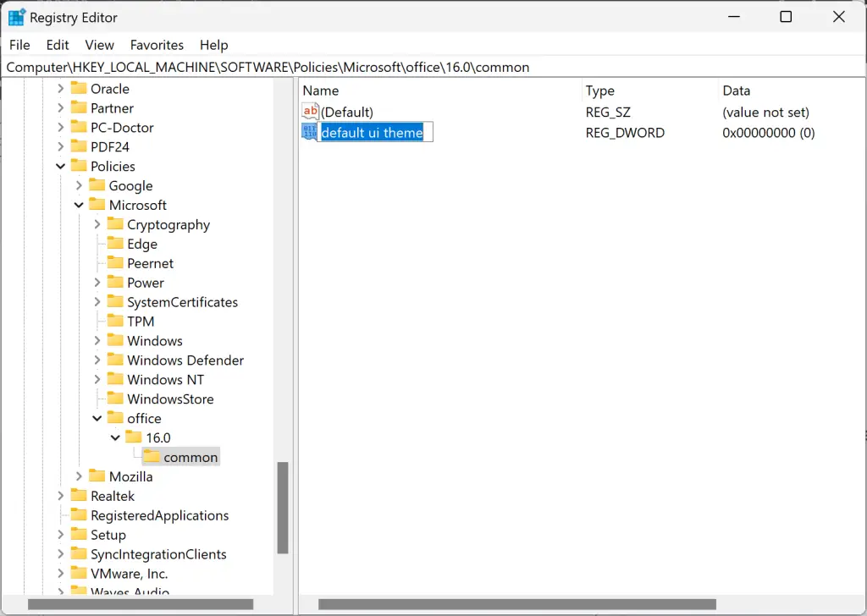
Task: Click the folder icon of the common key
Action: 151,456
